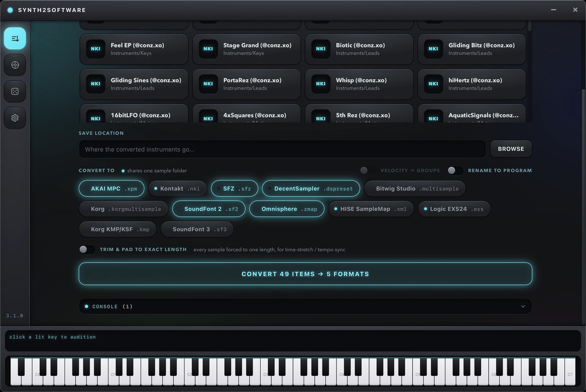
Task: Enable Logic EXS24 .exs format
Action: click(x=454, y=209)
